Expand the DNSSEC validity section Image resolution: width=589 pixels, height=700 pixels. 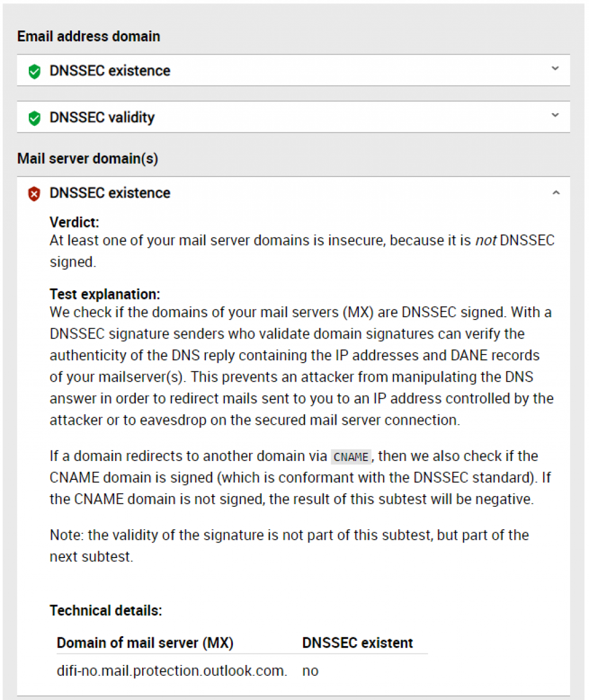click(x=555, y=116)
